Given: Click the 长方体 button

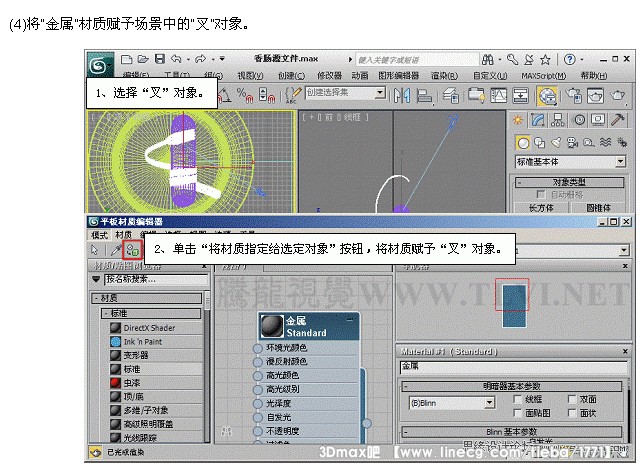Looking at the screenshot, I should click(x=541, y=208).
